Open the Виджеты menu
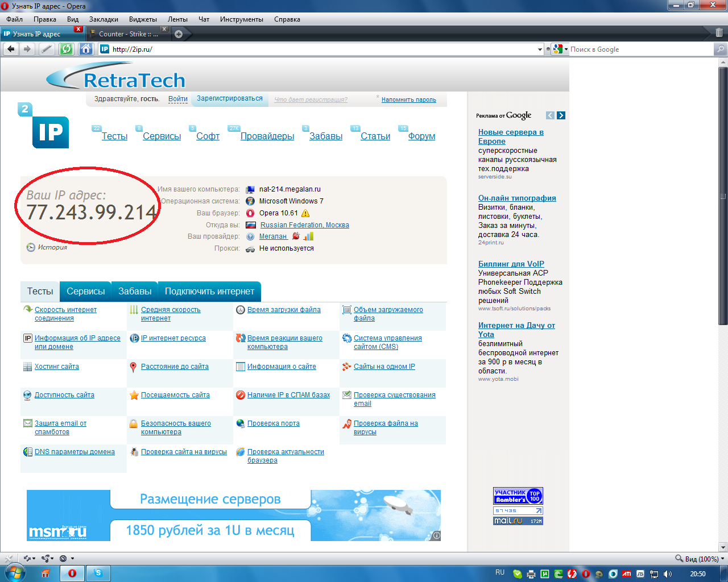 click(x=143, y=19)
